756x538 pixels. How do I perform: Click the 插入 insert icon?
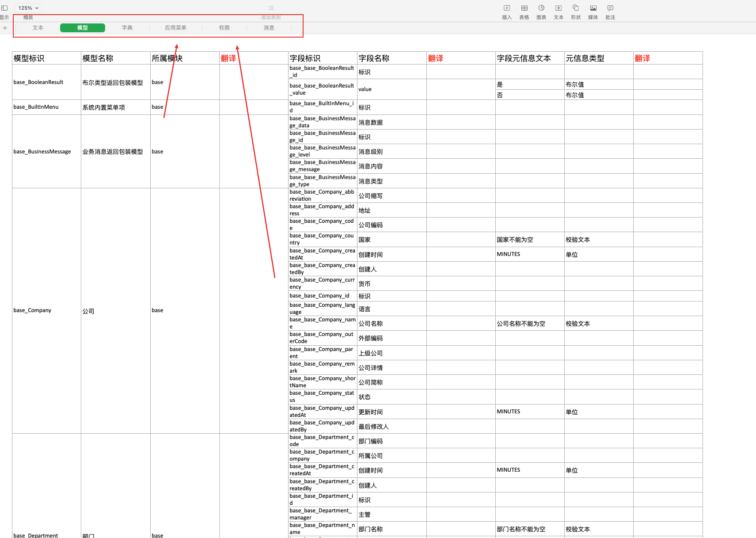pyautogui.click(x=507, y=8)
